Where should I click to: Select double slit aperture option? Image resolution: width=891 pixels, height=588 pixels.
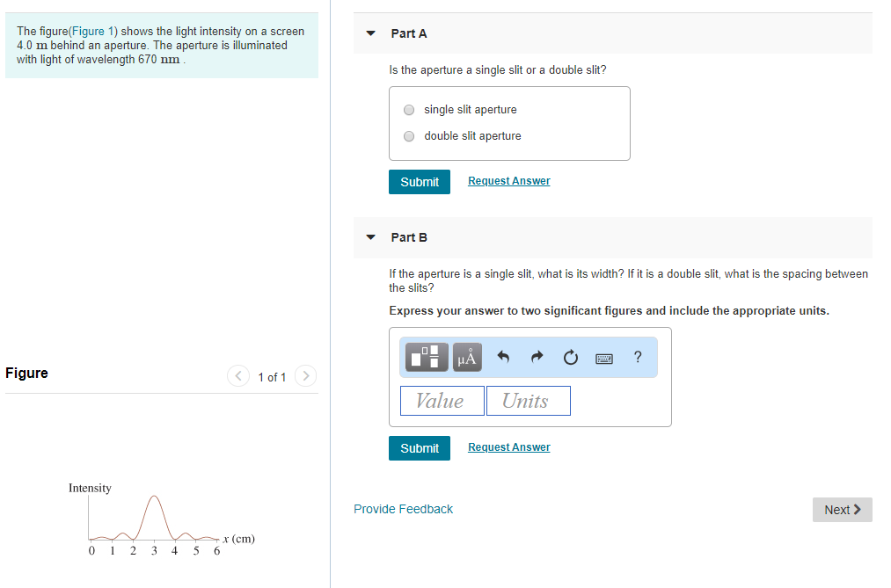408,135
